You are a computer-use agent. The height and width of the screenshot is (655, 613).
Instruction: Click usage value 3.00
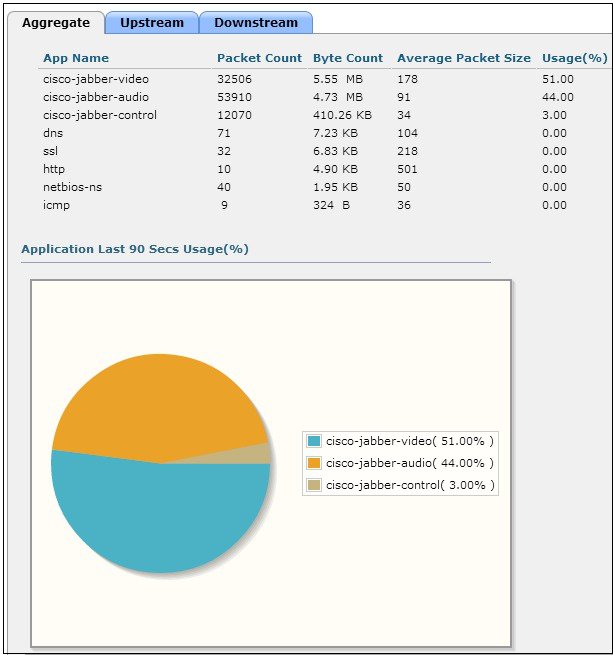pos(554,115)
